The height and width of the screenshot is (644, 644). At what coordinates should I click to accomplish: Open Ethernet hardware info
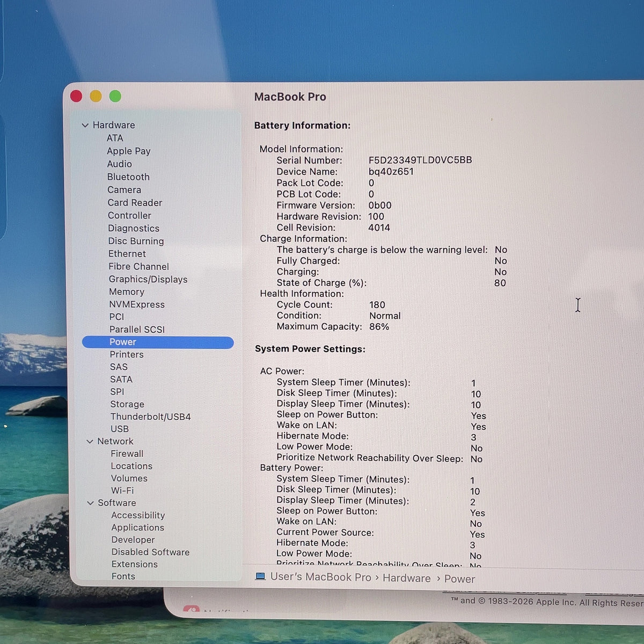click(127, 253)
